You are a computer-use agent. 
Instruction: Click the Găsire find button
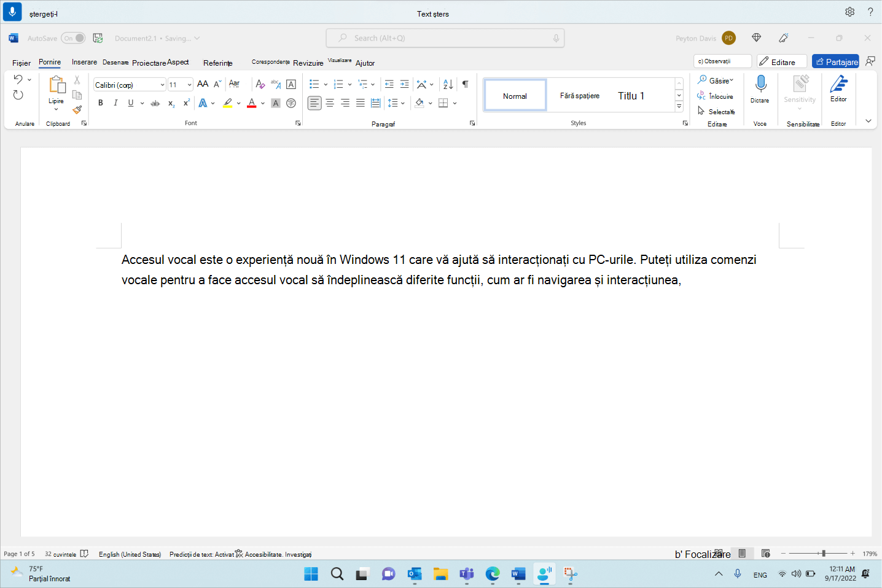716,80
